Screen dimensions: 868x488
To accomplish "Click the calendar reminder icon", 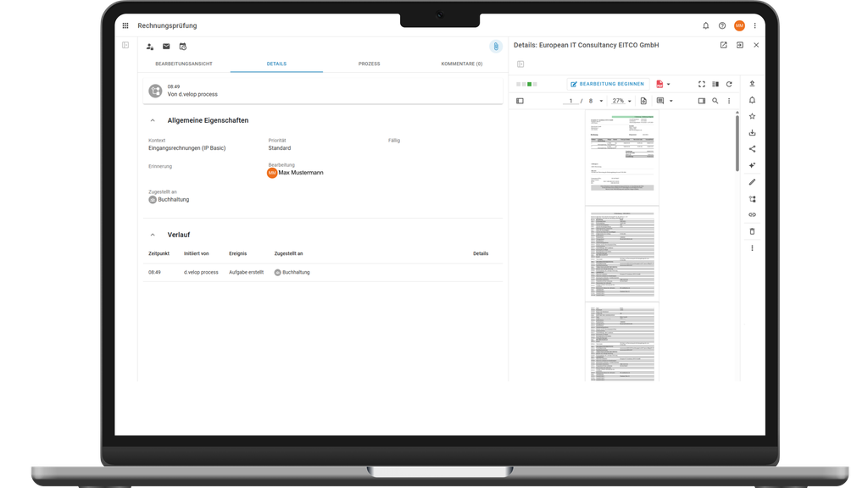I will [183, 47].
